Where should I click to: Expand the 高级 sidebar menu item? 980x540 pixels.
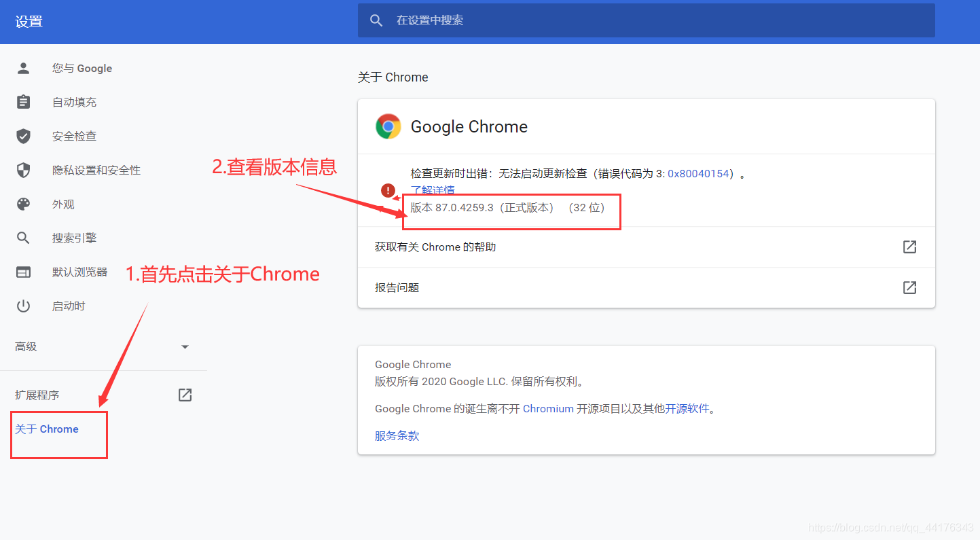[x=103, y=346]
